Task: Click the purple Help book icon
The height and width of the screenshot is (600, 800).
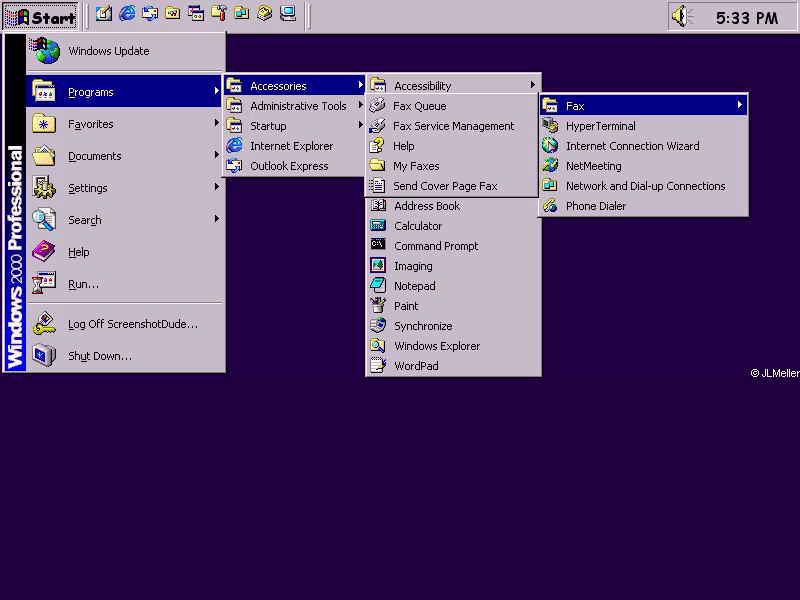Action: pyautogui.click(x=44, y=252)
